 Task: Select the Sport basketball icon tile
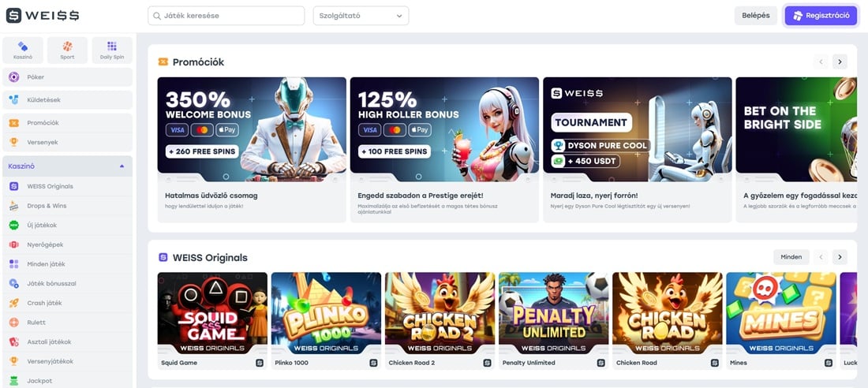tap(68, 50)
